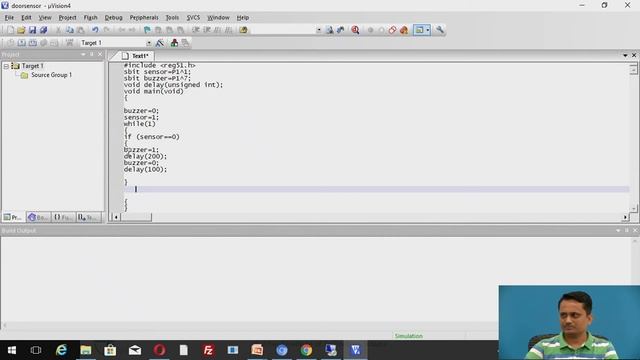Screen dimensions: 640x360
Task: Save the current file with Save icon
Action: (x=32, y=30)
